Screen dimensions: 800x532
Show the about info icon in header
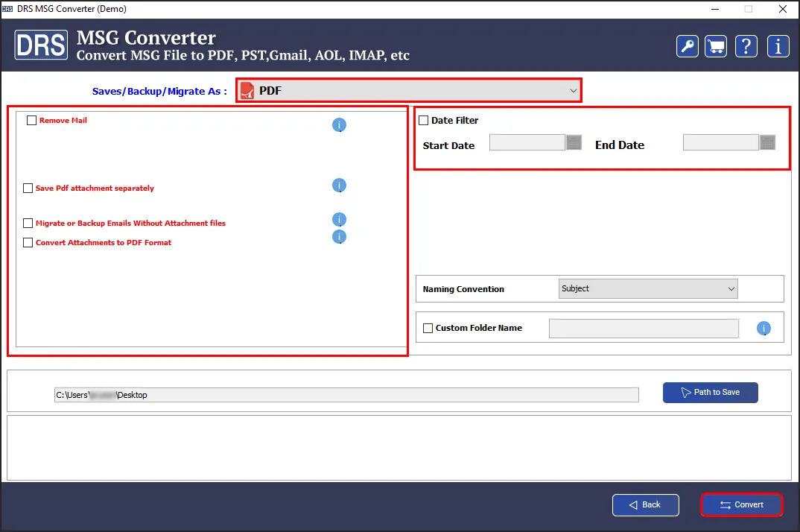click(778, 46)
